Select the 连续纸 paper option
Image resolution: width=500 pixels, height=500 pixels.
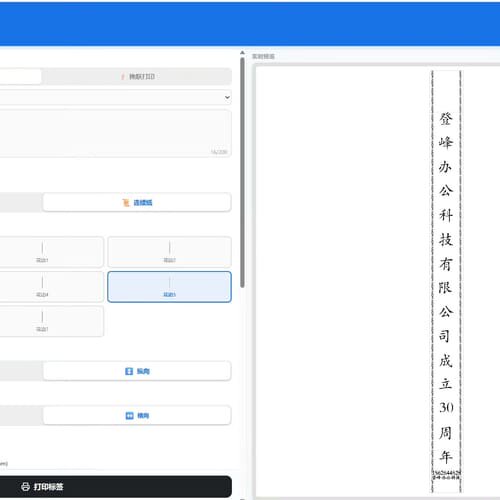click(137, 202)
